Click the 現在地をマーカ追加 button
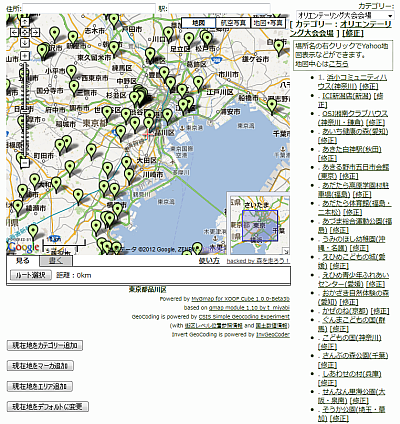The image size is (400, 424). 40,366
